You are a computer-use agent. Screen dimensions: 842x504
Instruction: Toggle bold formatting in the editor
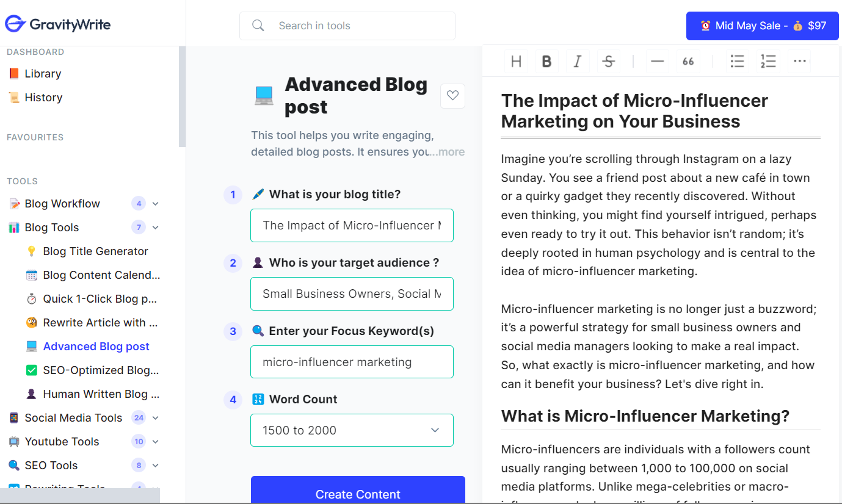(x=546, y=61)
